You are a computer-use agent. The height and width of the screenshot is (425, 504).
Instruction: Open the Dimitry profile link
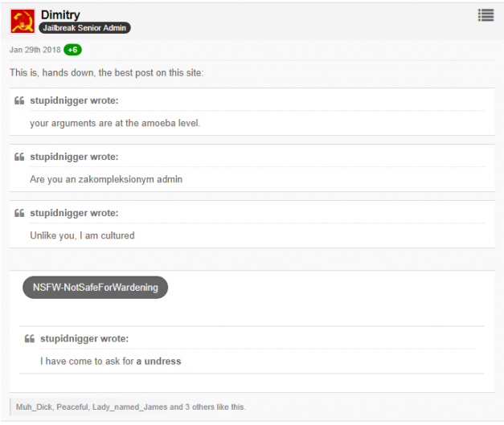[x=60, y=15]
